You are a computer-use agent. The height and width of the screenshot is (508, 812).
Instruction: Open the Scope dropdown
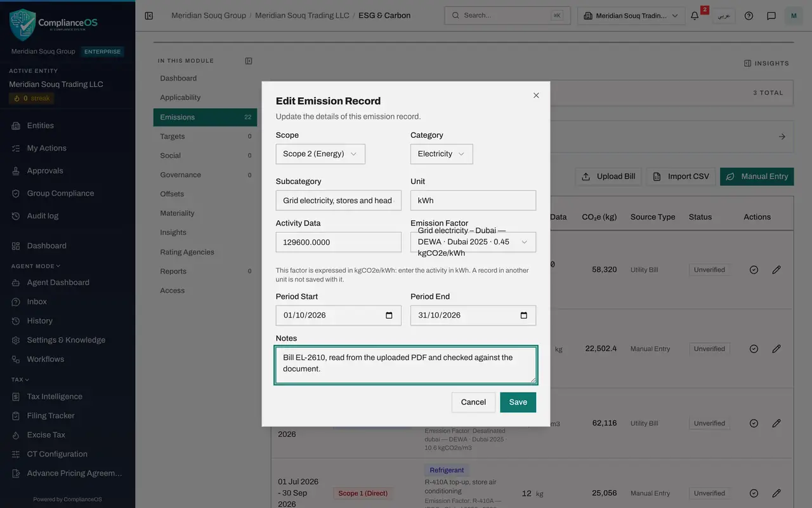[x=320, y=154]
